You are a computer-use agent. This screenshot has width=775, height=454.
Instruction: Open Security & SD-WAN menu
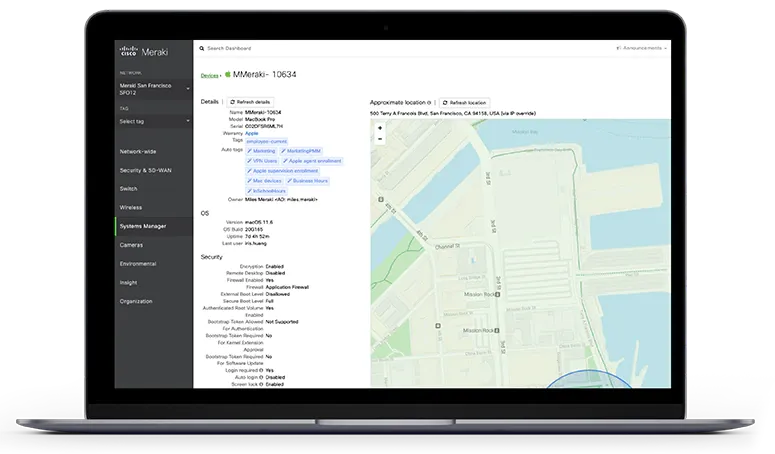tap(145, 170)
